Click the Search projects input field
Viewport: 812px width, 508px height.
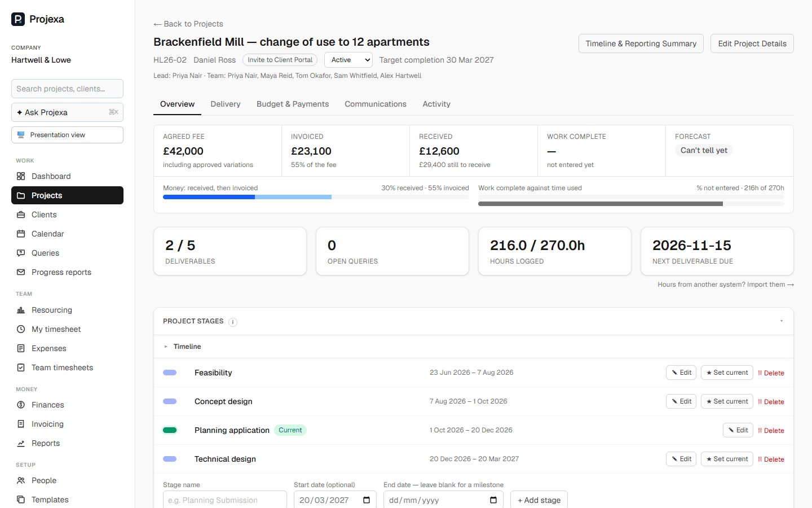[x=67, y=89]
